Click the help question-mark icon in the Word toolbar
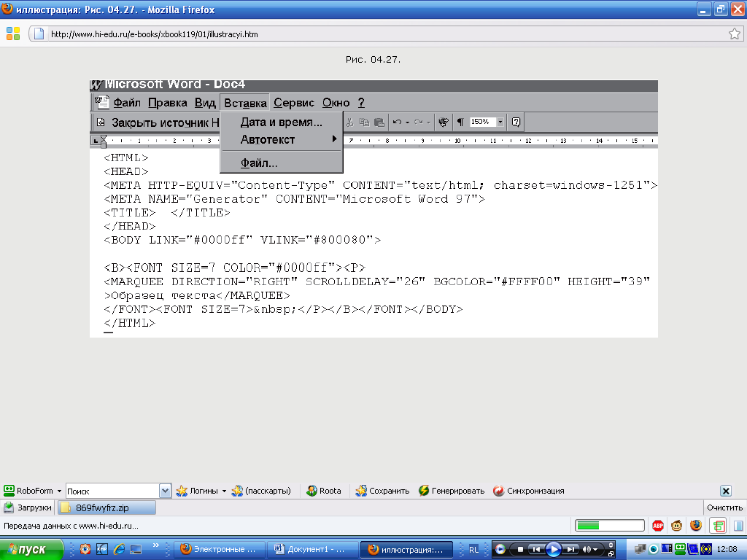Viewport: 747px width, 560px height. point(516,122)
